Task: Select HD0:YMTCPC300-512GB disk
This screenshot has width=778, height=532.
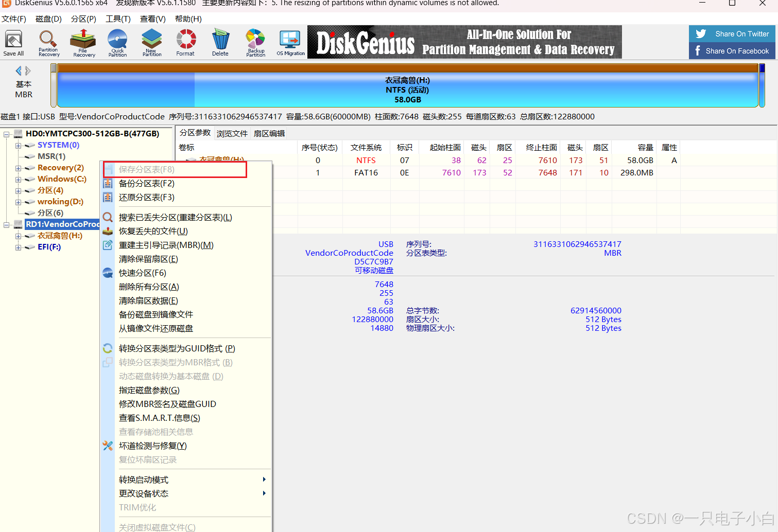Action: 92,134
